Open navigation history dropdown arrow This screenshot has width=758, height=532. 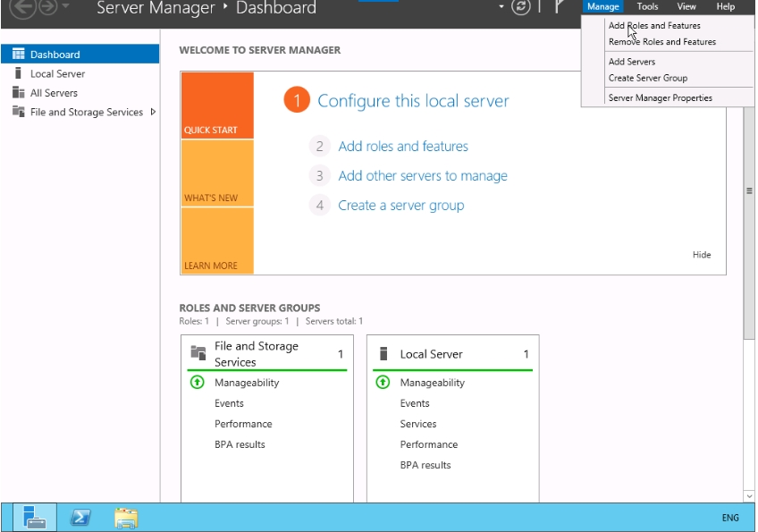66,8
